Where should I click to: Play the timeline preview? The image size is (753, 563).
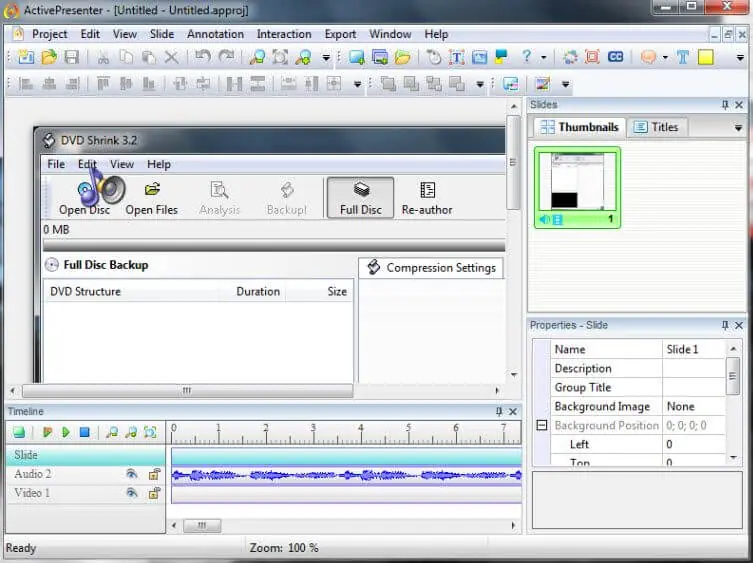click(66, 432)
